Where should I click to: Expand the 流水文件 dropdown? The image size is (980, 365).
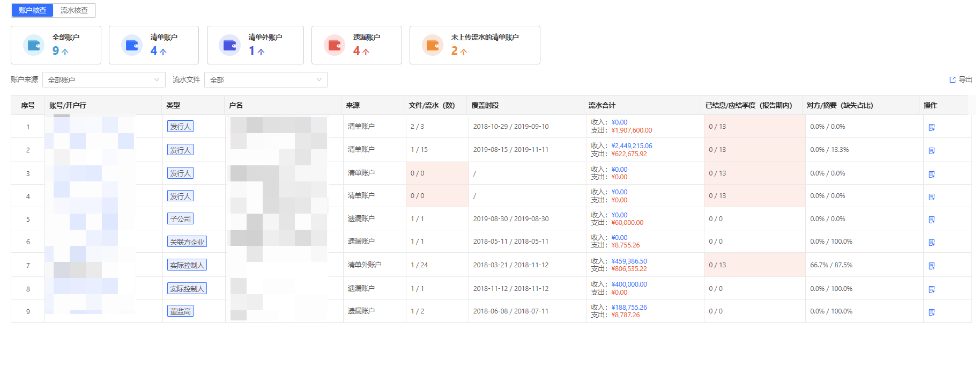click(x=265, y=80)
